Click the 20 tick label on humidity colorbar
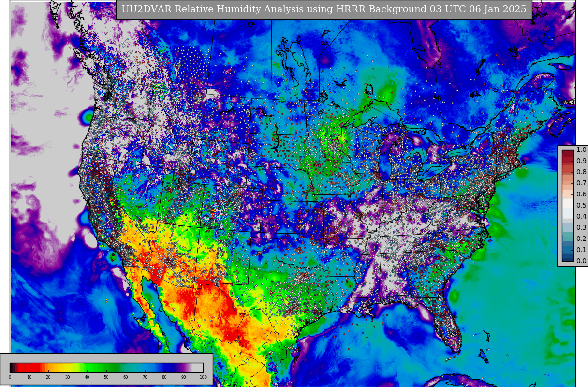Screen dimensions: 588x387 tap(48, 377)
